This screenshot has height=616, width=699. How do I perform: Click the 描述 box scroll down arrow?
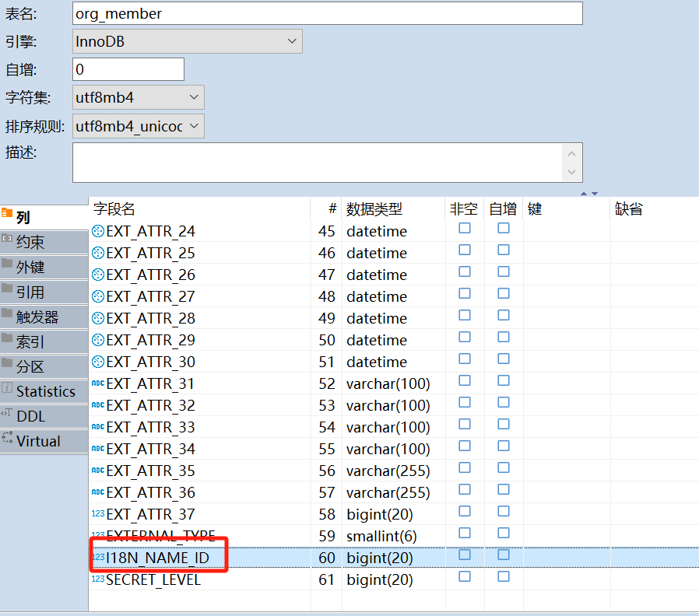coord(572,172)
